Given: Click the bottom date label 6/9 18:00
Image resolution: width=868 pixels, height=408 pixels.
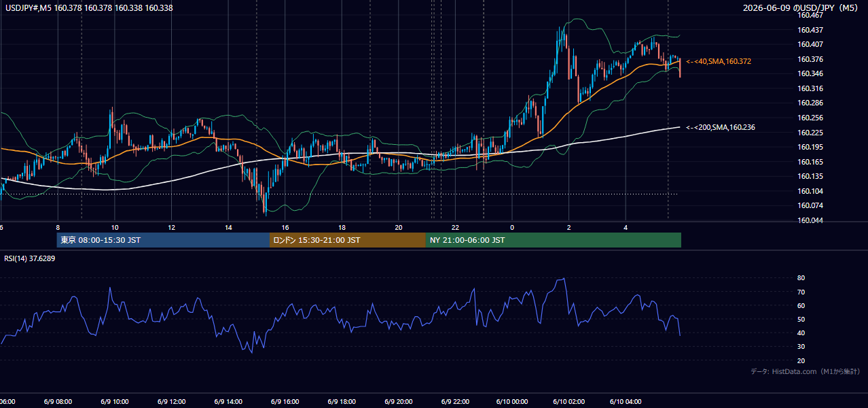Looking at the screenshot, I should (x=342, y=401).
